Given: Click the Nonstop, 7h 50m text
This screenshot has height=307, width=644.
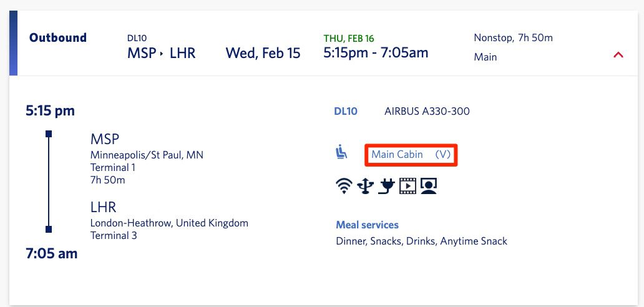Looking at the screenshot, I should click(514, 38).
